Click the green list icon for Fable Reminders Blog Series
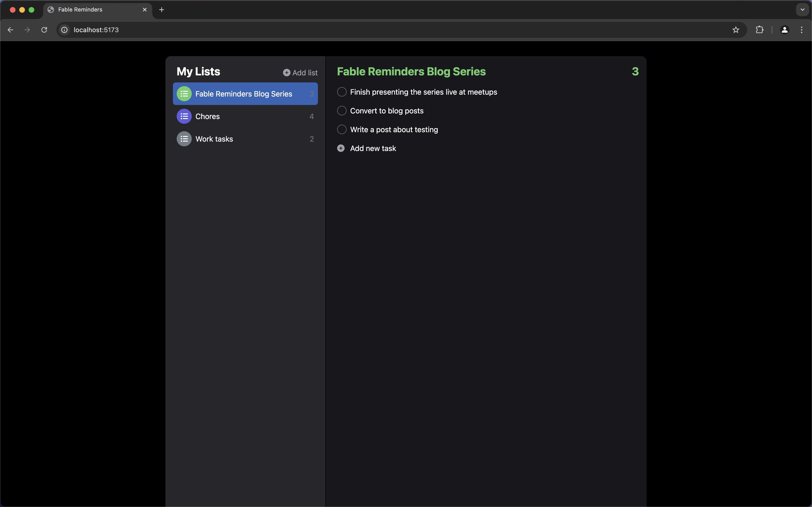The image size is (812, 507). 184,94
